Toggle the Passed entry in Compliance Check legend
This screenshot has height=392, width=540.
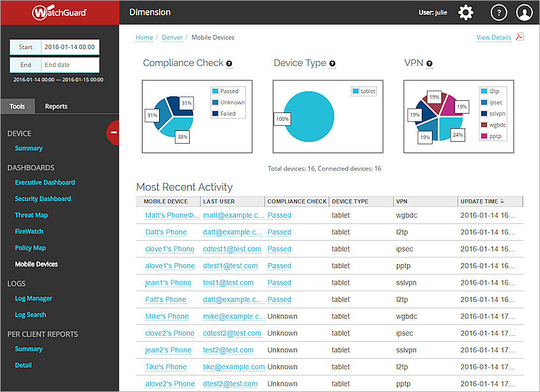pyautogui.click(x=229, y=91)
